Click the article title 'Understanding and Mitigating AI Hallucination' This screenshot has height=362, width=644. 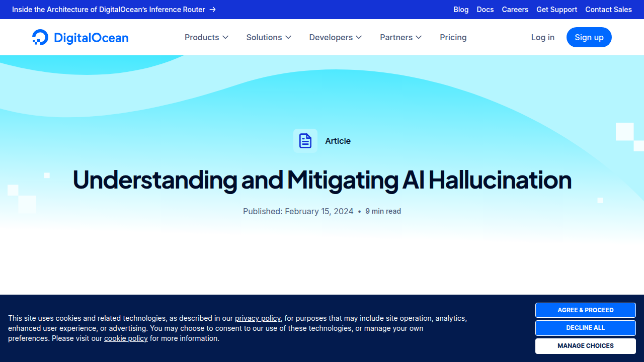point(322,179)
